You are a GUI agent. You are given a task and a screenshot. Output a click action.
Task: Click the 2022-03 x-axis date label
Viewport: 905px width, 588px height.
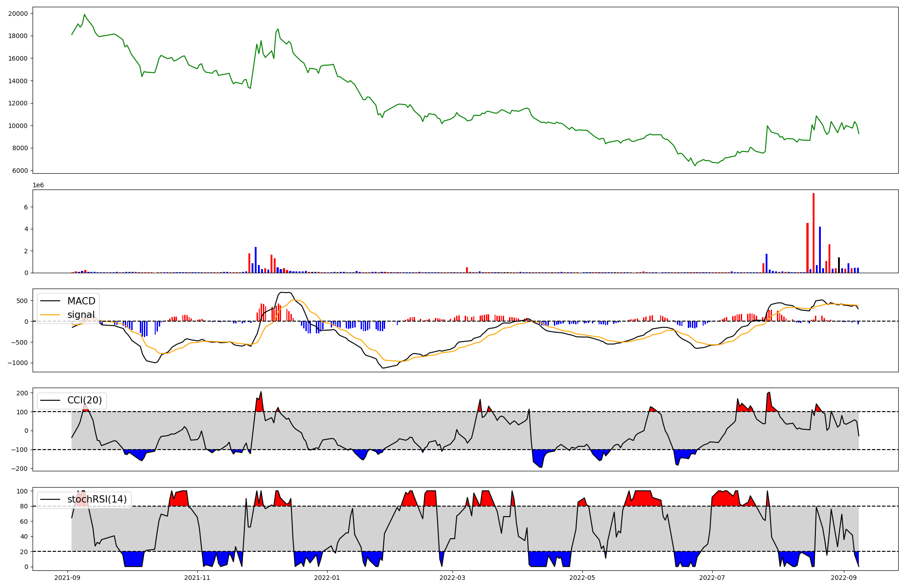[x=452, y=578]
